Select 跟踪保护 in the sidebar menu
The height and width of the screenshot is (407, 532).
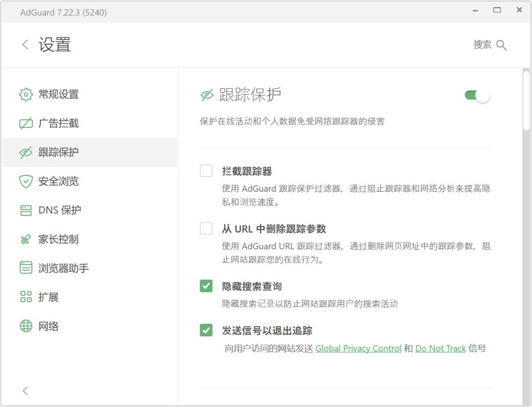pyautogui.click(x=59, y=152)
